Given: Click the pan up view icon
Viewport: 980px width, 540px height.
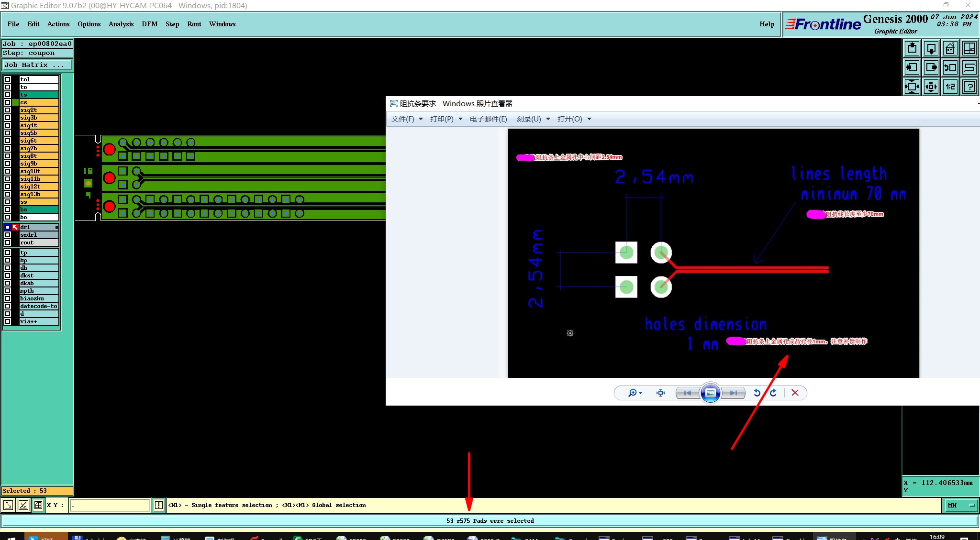Looking at the screenshot, I should [x=912, y=48].
